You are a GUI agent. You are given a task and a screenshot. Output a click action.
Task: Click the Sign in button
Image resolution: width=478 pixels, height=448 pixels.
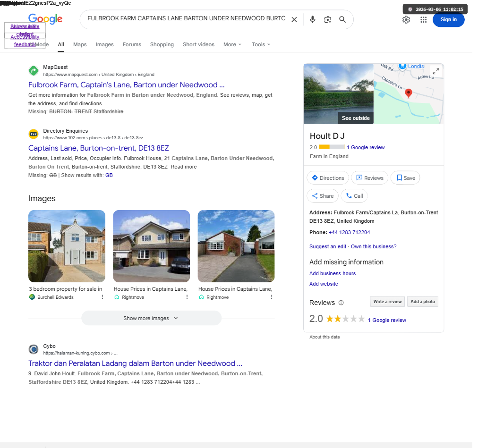(448, 19)
